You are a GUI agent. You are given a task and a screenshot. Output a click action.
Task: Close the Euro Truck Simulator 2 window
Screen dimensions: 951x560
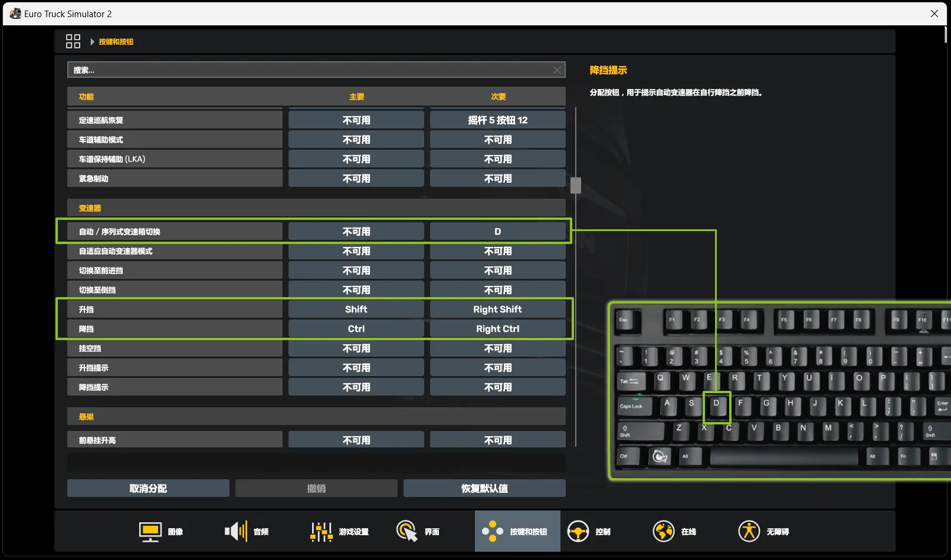pyautogui.click(x=934, y=14)
